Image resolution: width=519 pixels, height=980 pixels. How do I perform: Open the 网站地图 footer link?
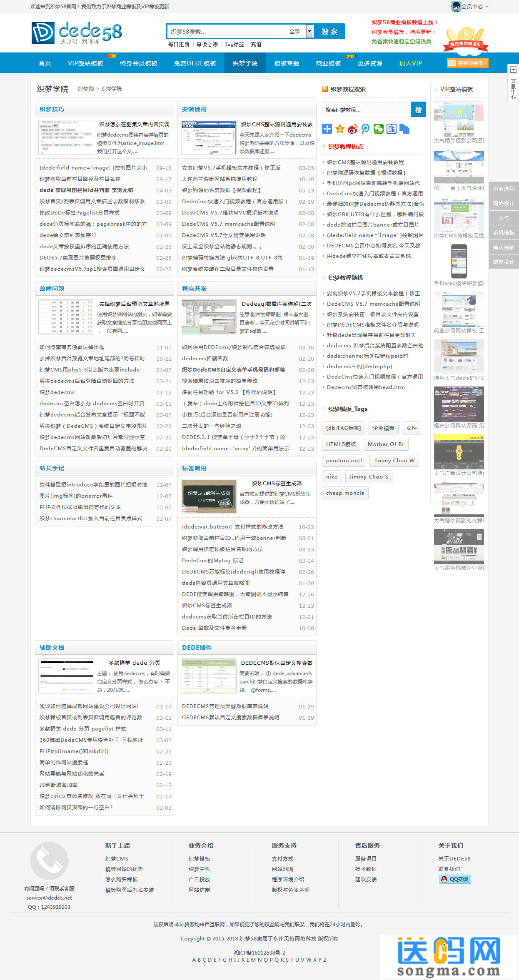pyautogui.click(x=283, y=869)
